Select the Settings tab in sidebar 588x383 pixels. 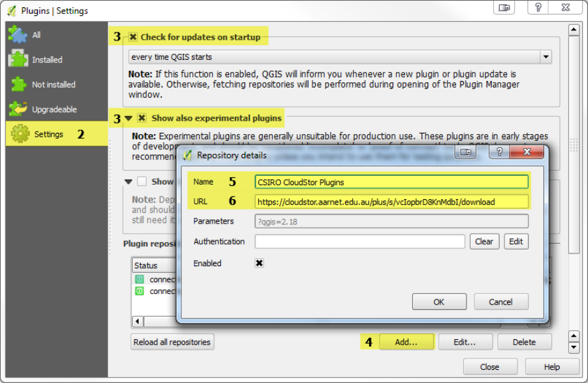point(56,134)
